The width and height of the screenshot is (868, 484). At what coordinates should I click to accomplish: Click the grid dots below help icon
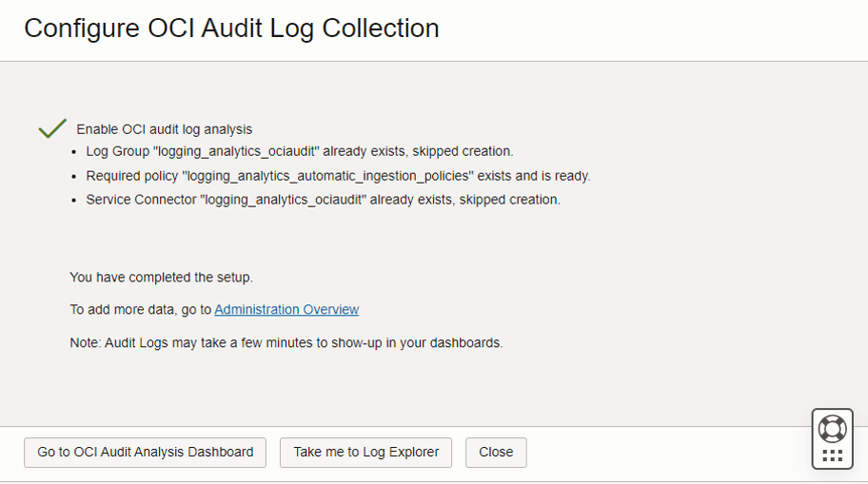click(832, 455)
